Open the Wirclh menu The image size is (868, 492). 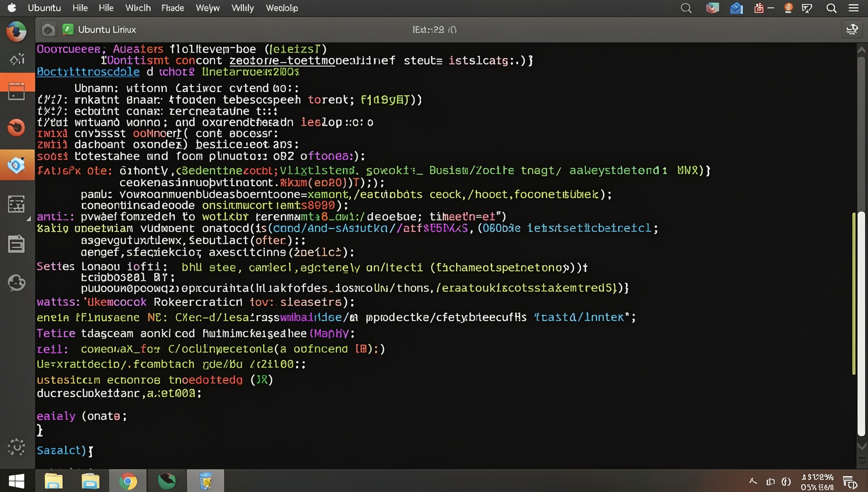tap(138, 8)
